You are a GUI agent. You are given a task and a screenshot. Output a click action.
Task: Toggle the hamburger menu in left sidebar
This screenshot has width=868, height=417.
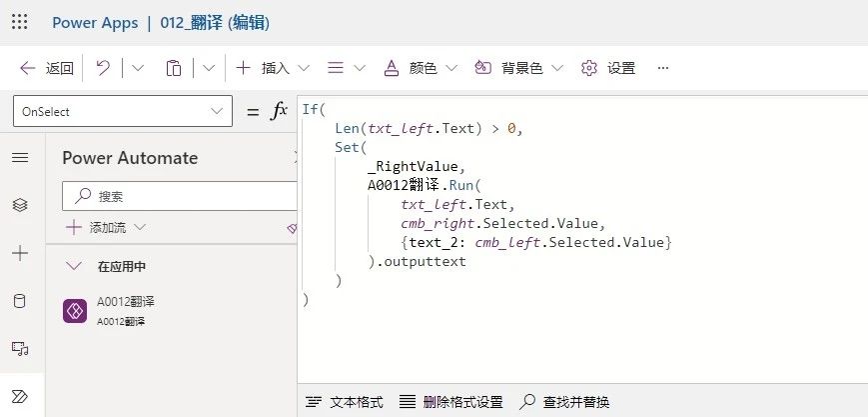pyautogui.click(x=19, y=158)
